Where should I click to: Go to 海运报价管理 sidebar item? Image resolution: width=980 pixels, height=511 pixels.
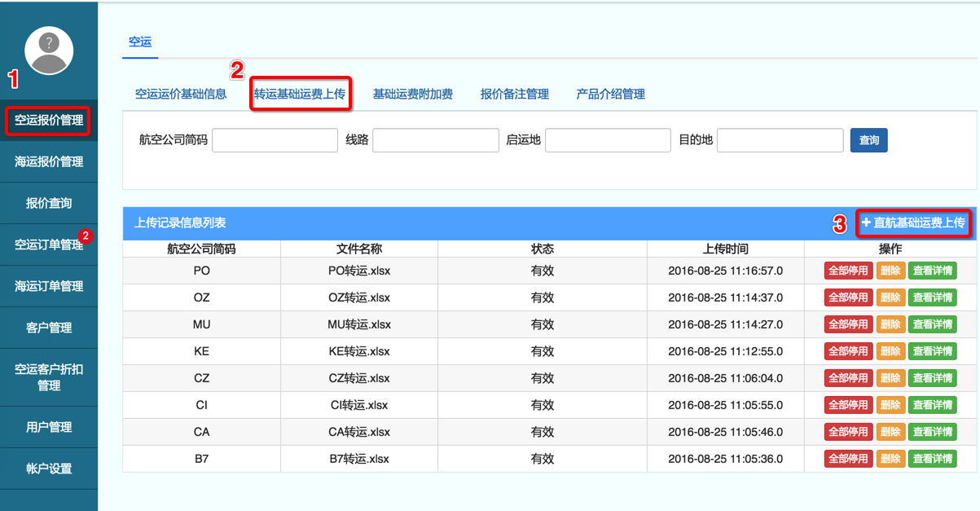click(x=49, y=162)
